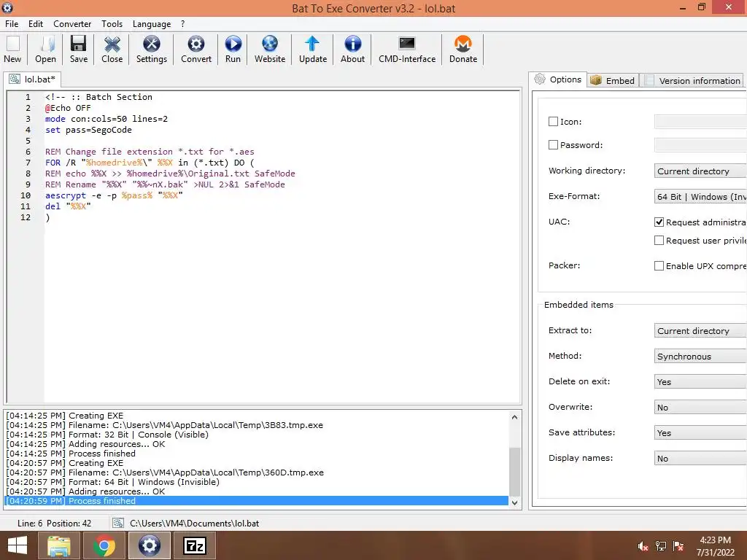Click the Donate Monero icon
The image size is (747, 560).
(x=463, y=44)
